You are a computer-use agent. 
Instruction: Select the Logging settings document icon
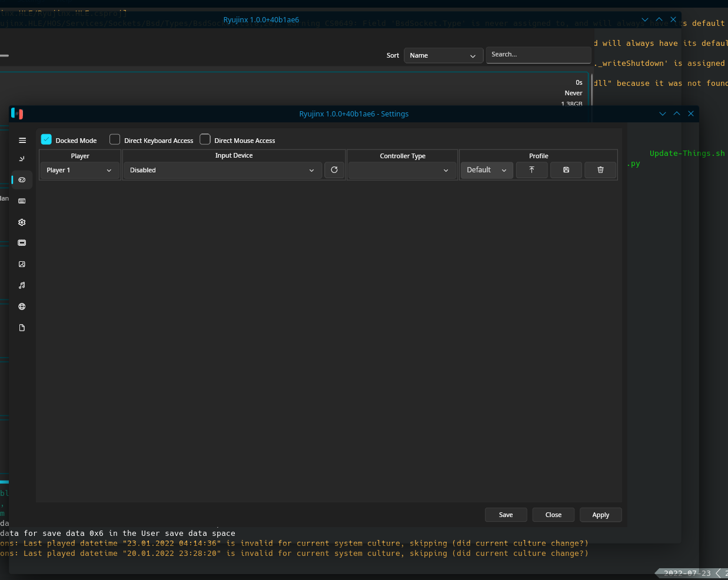point(22,327)
